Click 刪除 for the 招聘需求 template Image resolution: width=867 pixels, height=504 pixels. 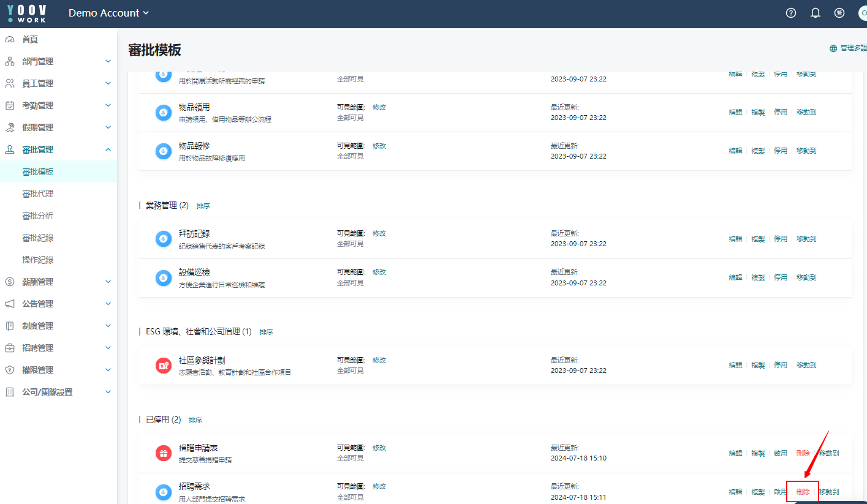803,492
